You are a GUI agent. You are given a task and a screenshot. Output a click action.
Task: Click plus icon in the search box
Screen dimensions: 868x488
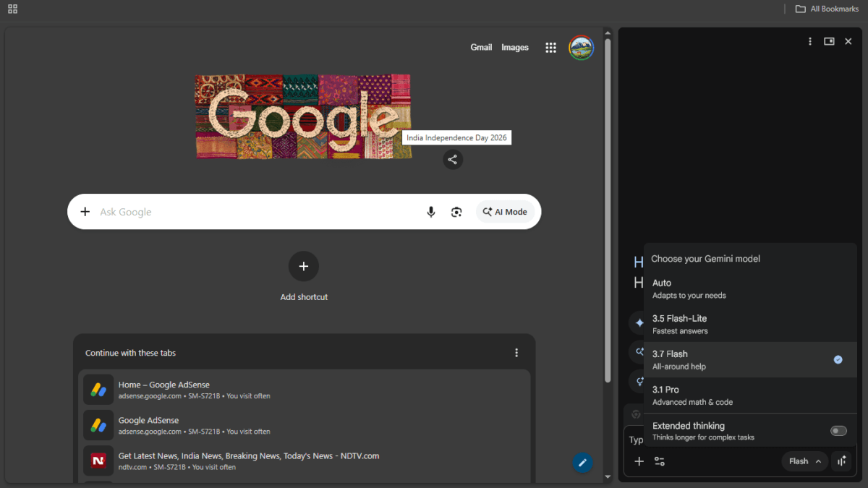point(85,212)
